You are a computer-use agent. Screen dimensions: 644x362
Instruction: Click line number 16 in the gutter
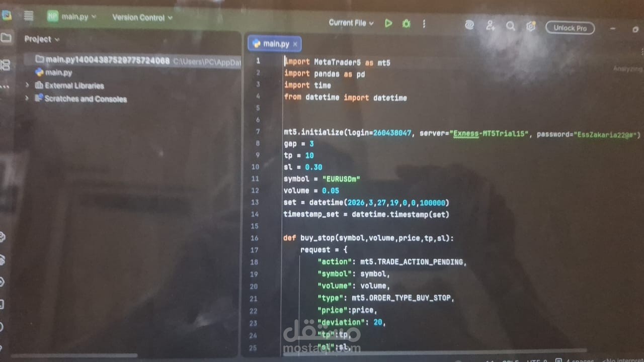(254, 238)
